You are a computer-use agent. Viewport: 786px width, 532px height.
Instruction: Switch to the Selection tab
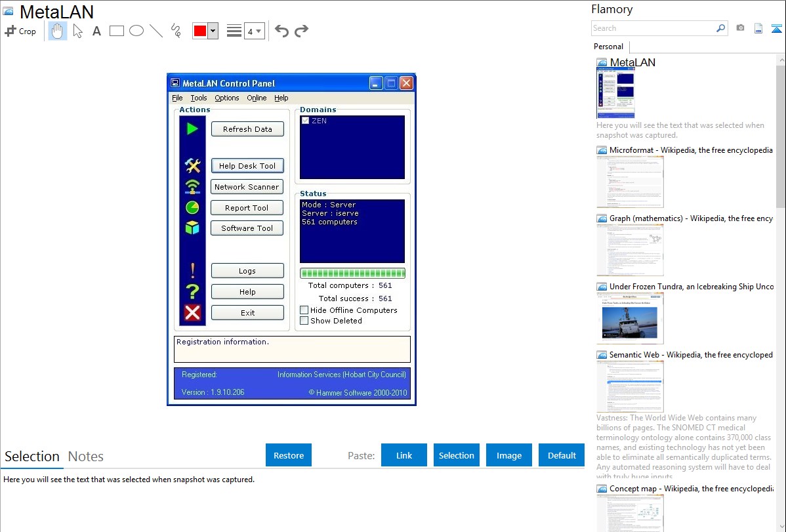coord(32,457)
